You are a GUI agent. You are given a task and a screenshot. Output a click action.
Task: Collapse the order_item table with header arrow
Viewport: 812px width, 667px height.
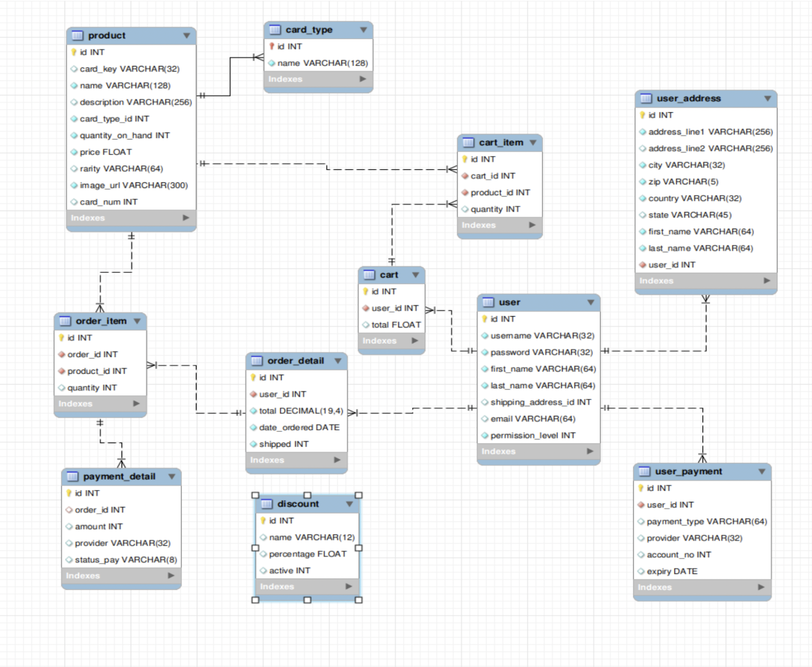[137, 321]
